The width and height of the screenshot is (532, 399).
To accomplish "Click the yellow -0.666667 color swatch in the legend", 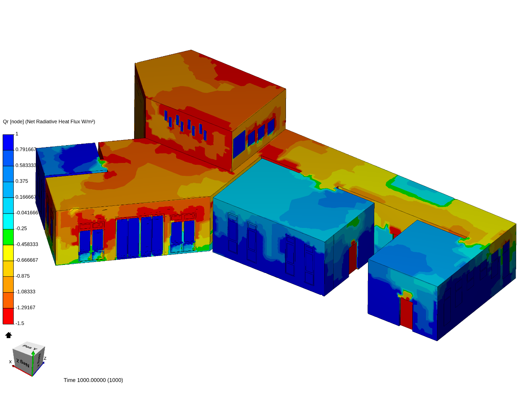I will click(x=8, y=253).
